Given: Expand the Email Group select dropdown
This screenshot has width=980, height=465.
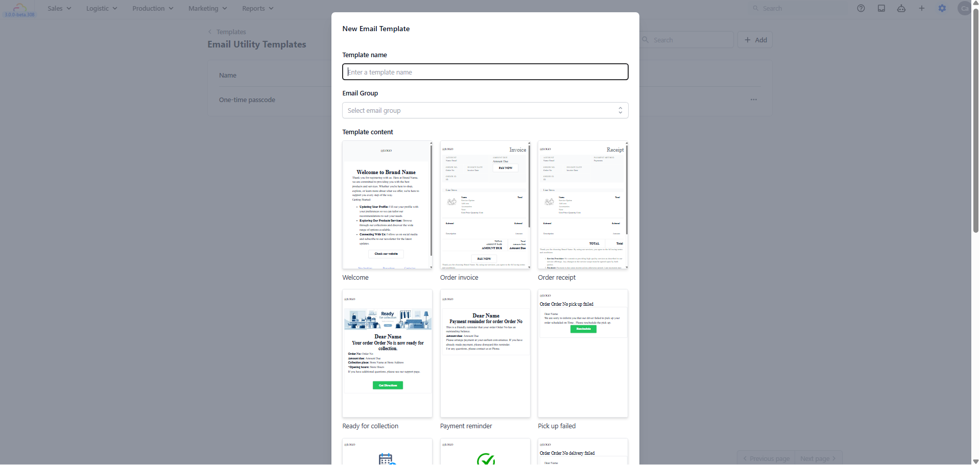Looking at the screenshot, I should coord(485,110).
